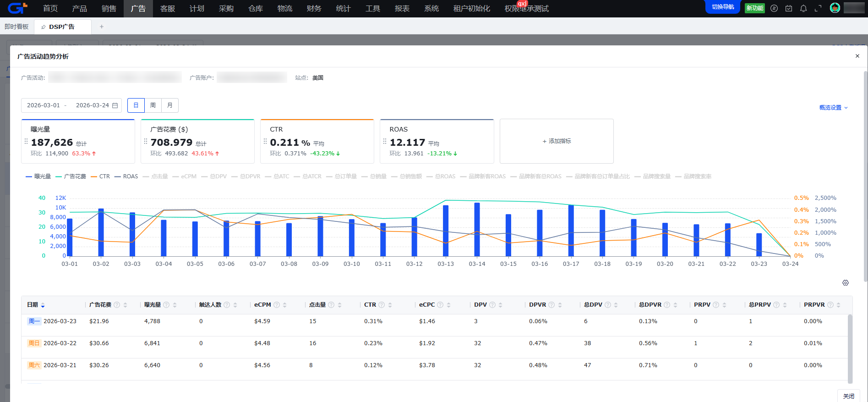This screenshot has height=402, width=868.
Task: Add a new browser-style tab with plus
Action: click(x=102, y=27)
